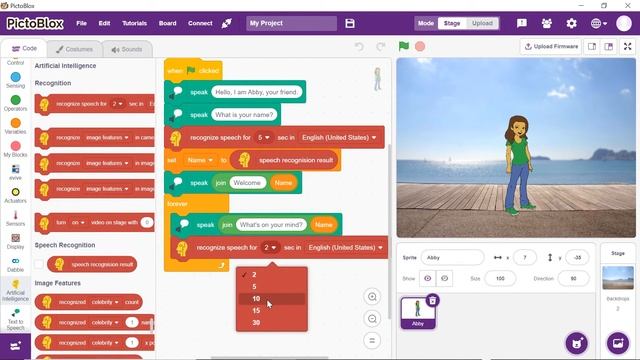Open English (United States) dropdown inside forever loop
Screen dimensions: 640x360
(x=345, y=247)
